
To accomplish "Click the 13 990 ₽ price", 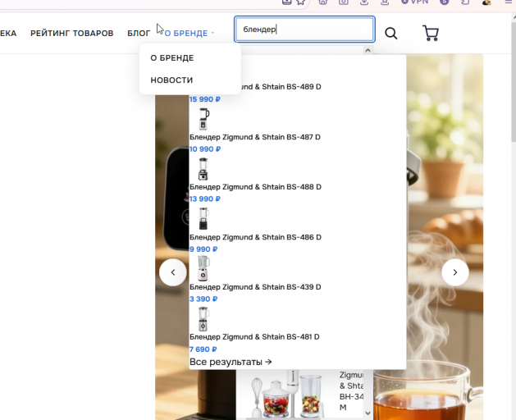I will pos(205,199).
